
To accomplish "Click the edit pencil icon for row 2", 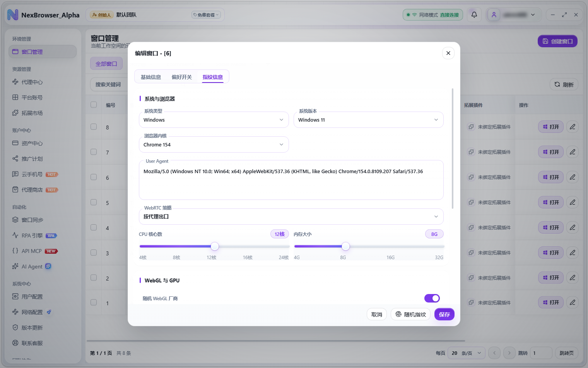I will coord(573,278).
